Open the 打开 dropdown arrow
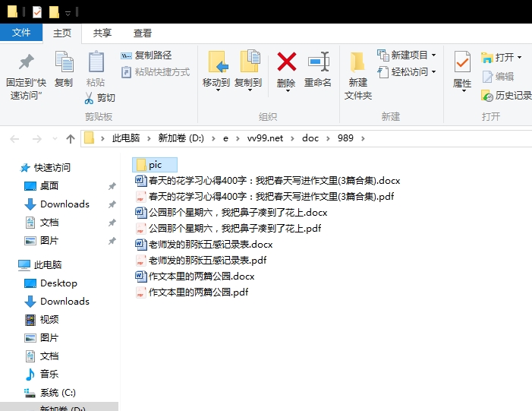This screenshot has width=532, height=411. pyautogui.click(x=519, y=58)
